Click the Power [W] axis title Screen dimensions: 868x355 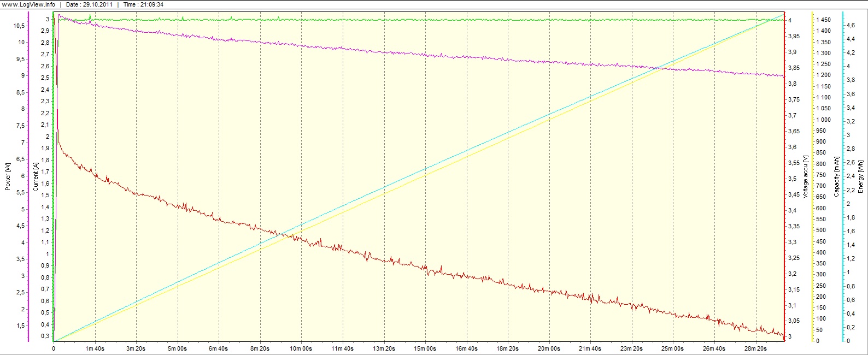point(8,176)
